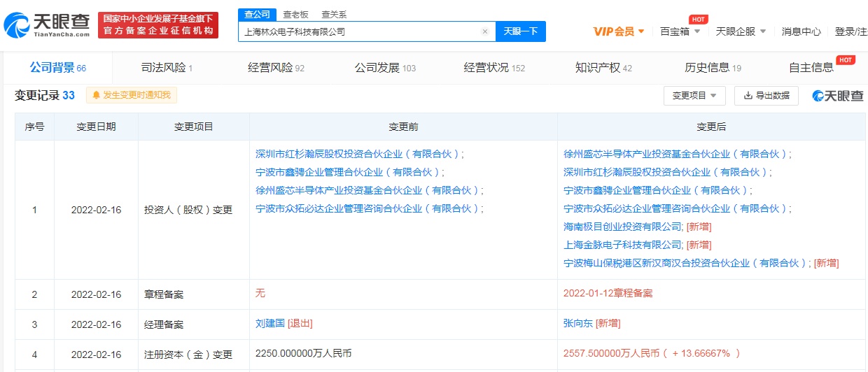Open 深圳市红杉瀚辰 link in 变更后 column
The image size is (868, 372).
click(666, 172)
